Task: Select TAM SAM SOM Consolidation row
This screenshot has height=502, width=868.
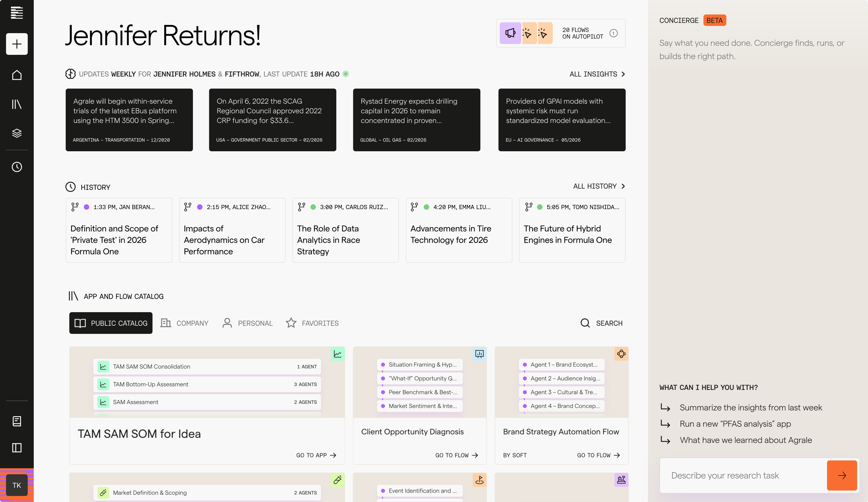Action: (207, 366)
